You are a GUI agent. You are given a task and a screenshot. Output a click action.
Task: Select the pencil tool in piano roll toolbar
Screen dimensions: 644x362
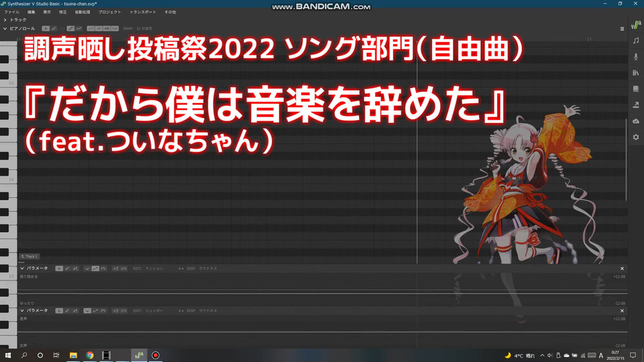[x=54, y=29]
